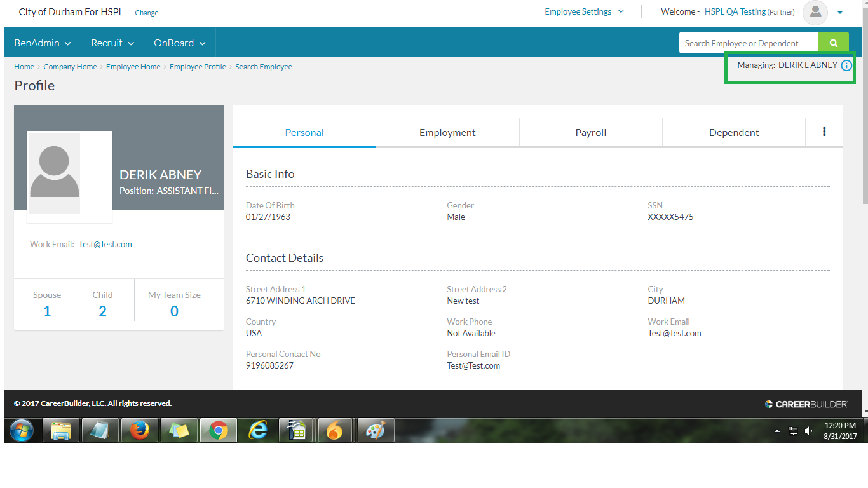Click the volume speaker tray icon
The image size is (868, 488).
[x=808, y=431]
